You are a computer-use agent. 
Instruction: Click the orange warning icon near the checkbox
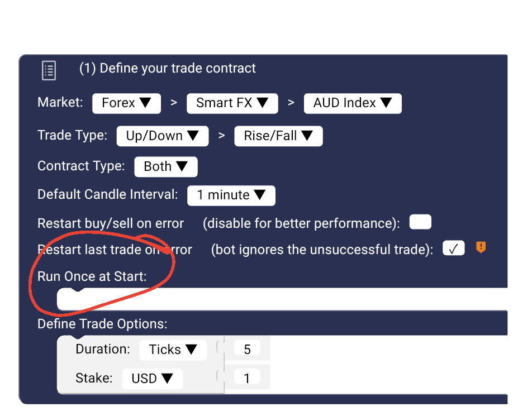tap(481, 247)
